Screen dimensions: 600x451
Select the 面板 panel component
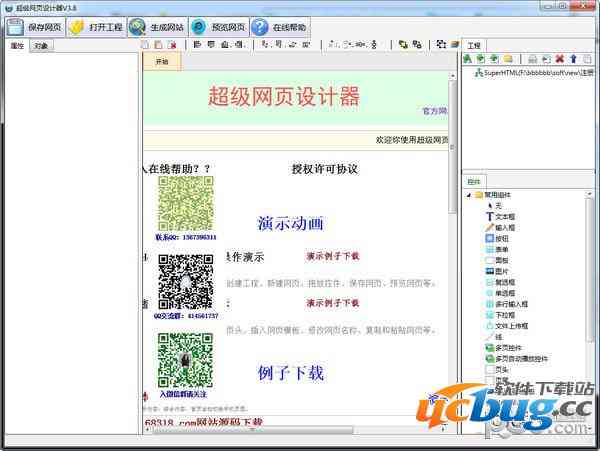click(x=497, y=260)
